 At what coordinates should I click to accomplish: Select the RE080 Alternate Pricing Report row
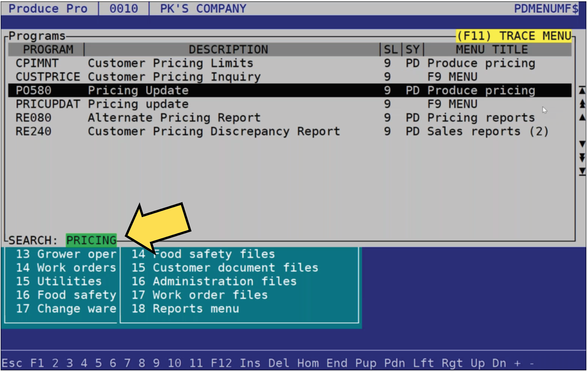click(x=290, y=118)
